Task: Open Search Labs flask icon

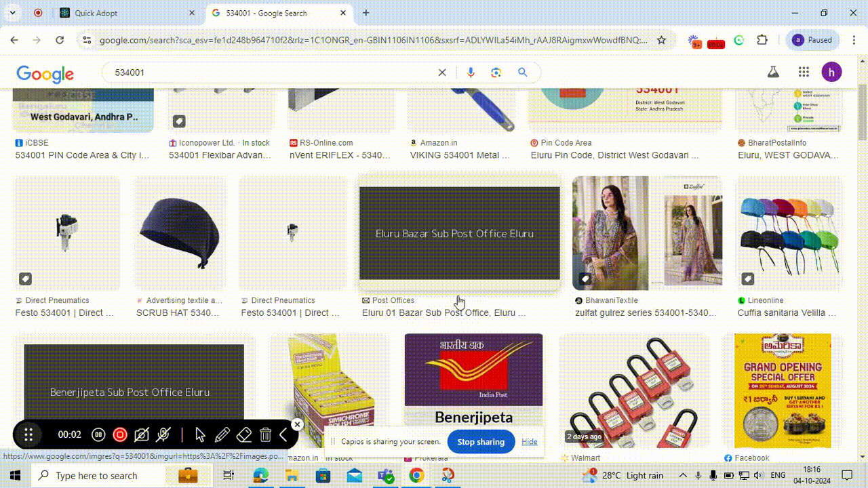Action: (772, 72)
